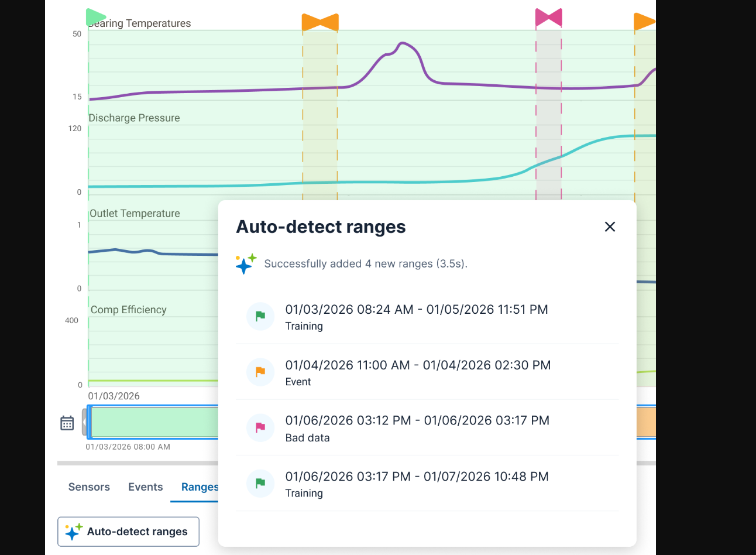Switch to the Events tab
This screenshot has width=756, height=555.
point(146,487)
